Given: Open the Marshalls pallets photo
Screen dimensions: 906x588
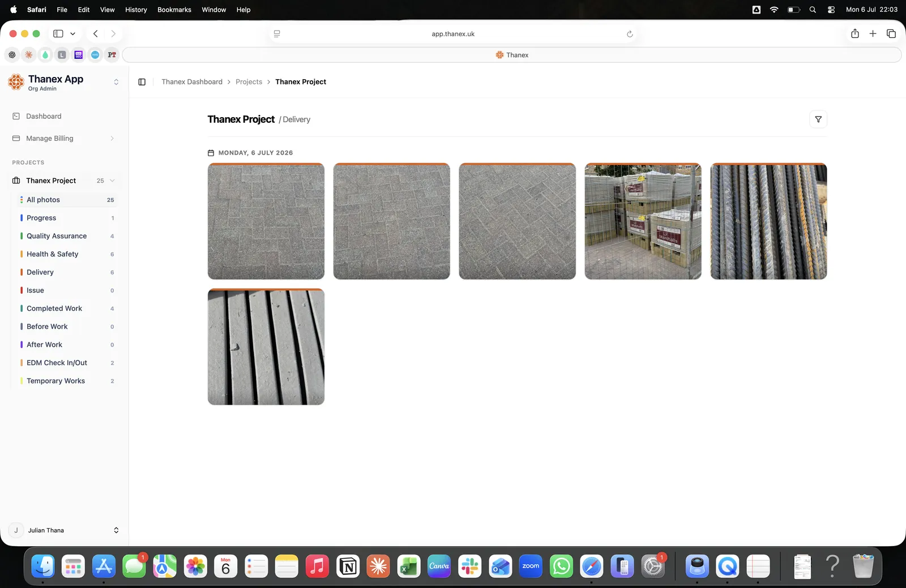Looking at the screenshot, I should (643, 221).
